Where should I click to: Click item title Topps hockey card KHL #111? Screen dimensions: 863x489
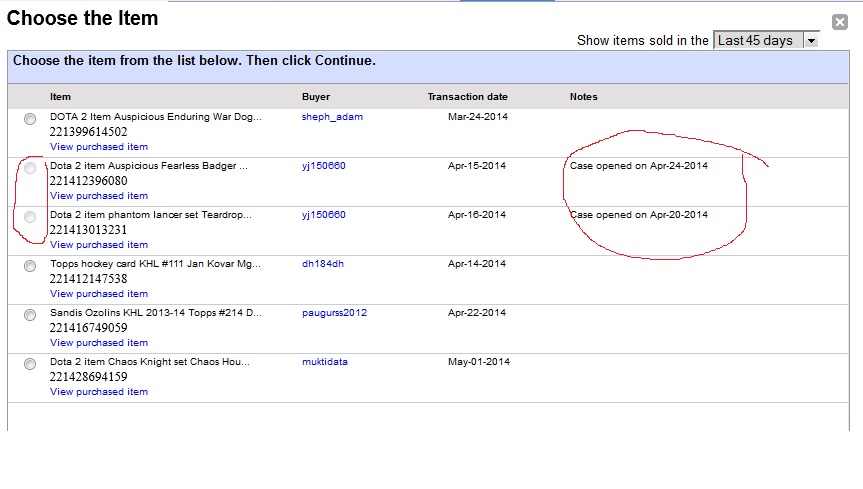(155, 264)
